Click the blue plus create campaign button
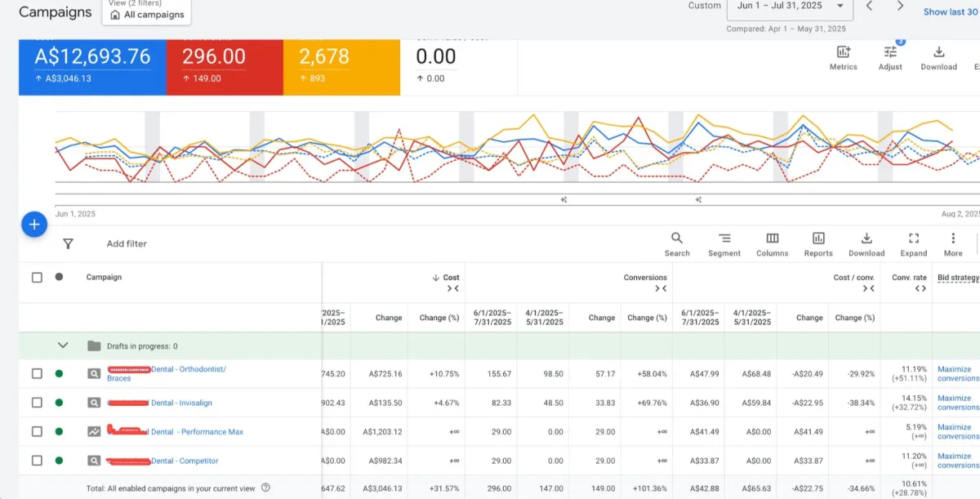Viewport: 980px width, 499px height. [x=34, y=225]
